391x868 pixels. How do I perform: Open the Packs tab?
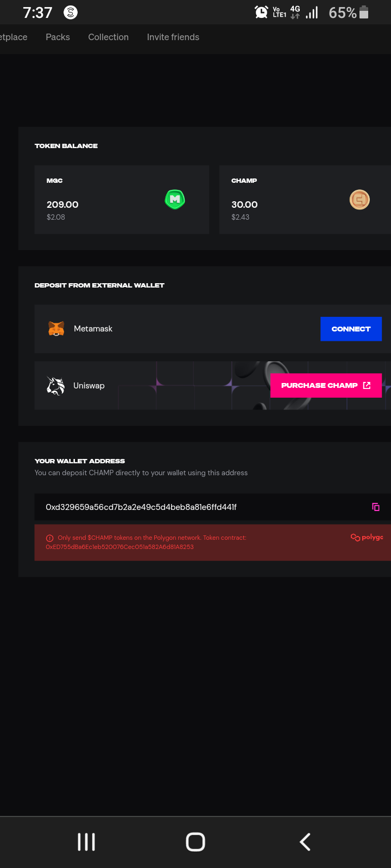point(58,37)
